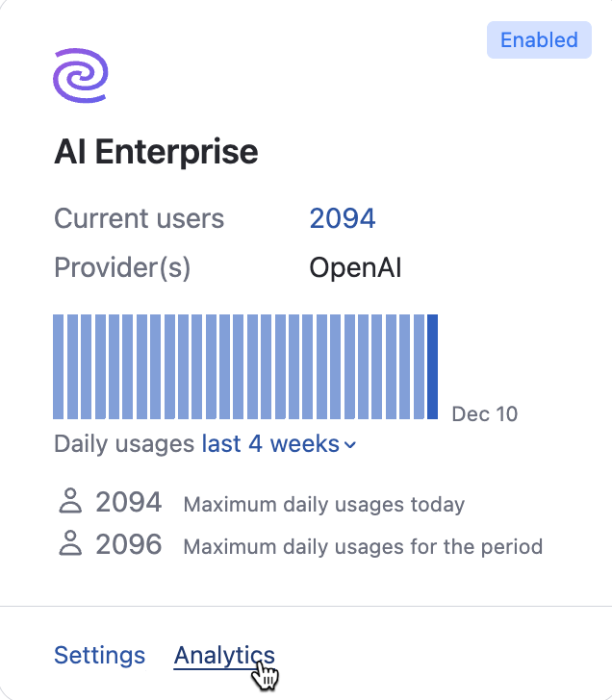Click the 2094 today's maximum usage value
Viewport: 612px width, 700px height.
129,502
